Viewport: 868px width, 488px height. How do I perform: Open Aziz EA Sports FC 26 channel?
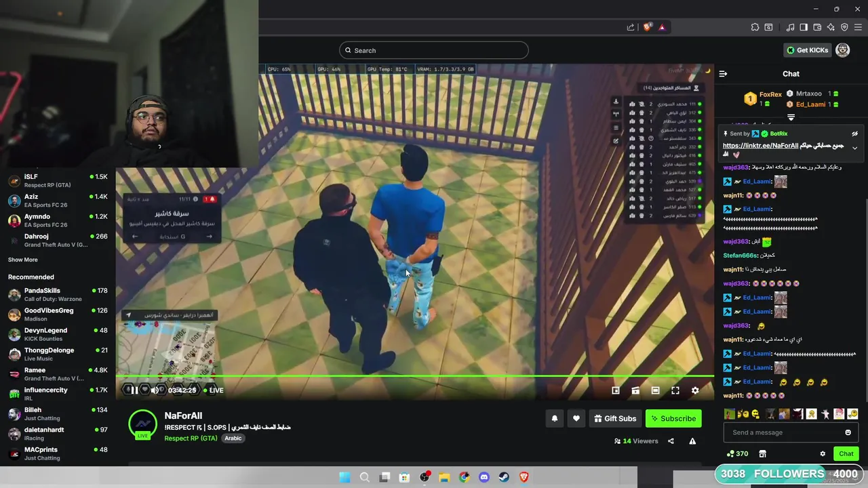pos(58,201)
